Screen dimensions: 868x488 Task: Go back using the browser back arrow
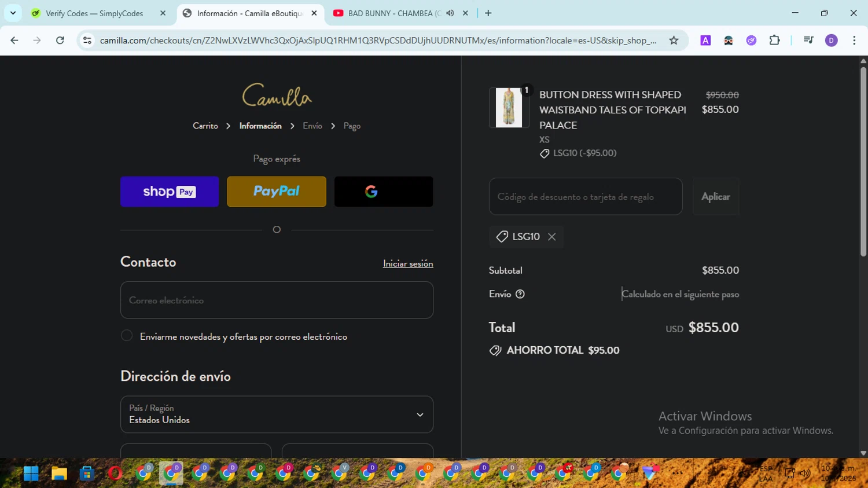14,41
